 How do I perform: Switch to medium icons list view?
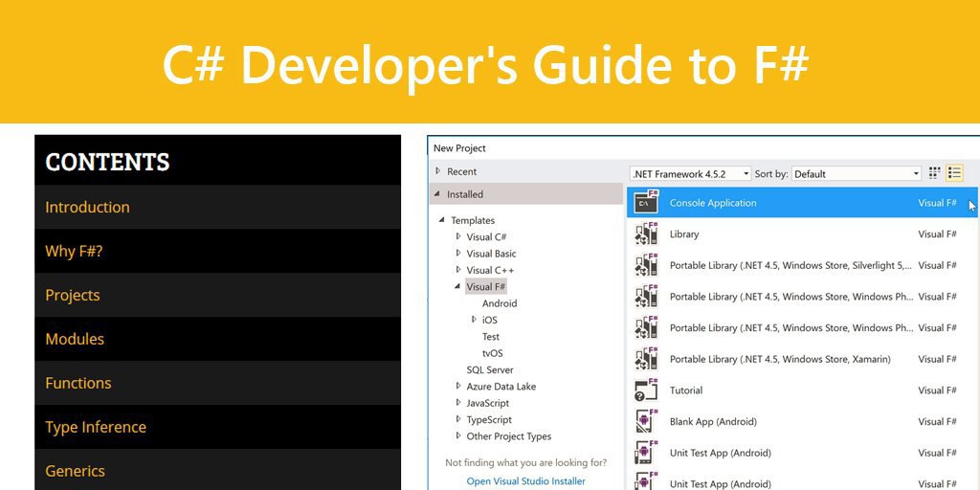coord(954,173)
